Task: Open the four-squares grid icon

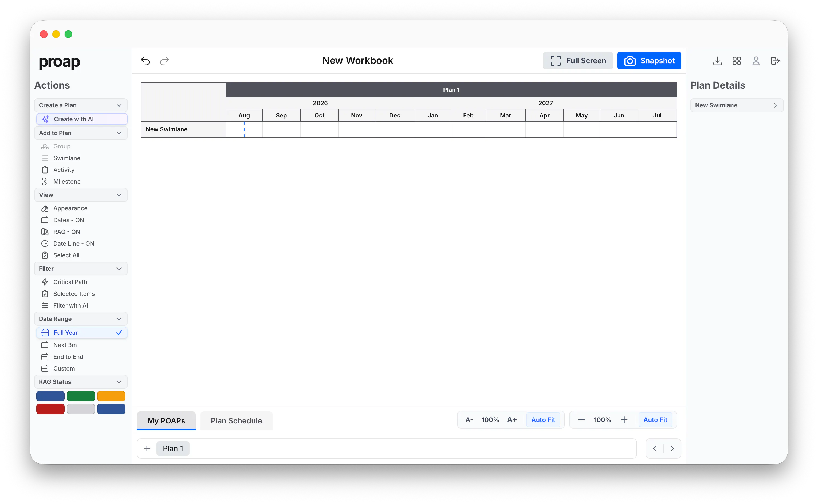Action: tap(737, 61)
